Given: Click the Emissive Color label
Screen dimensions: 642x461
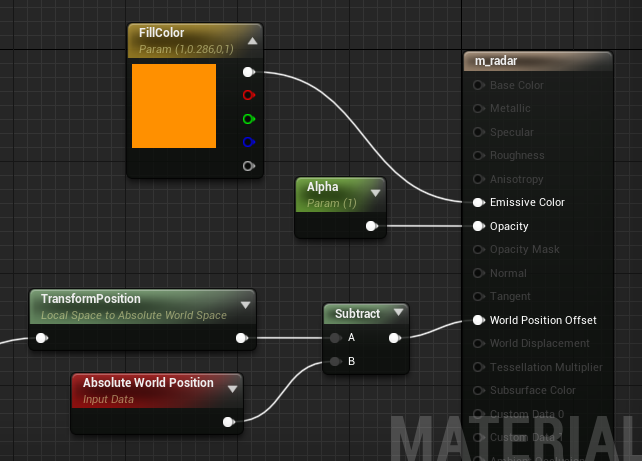Looking at the screenshot, I should pos(527,202).
